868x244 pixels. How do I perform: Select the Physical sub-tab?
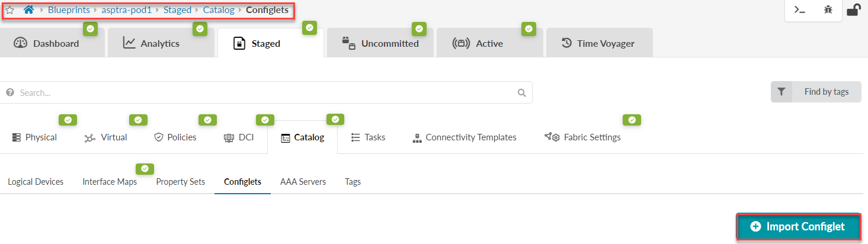click(34, 137)
